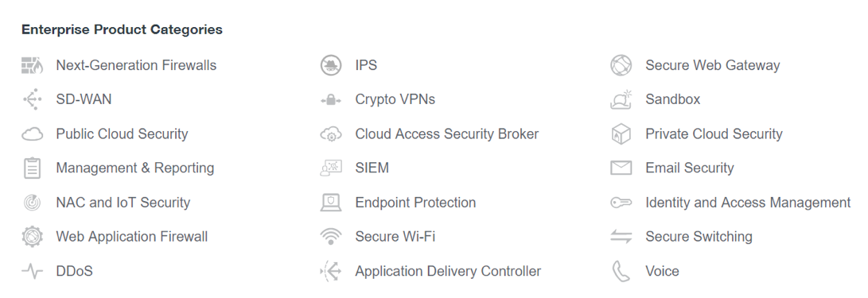Go to the SIEM product category
This screenshot has height=298, width=868.
372,168
